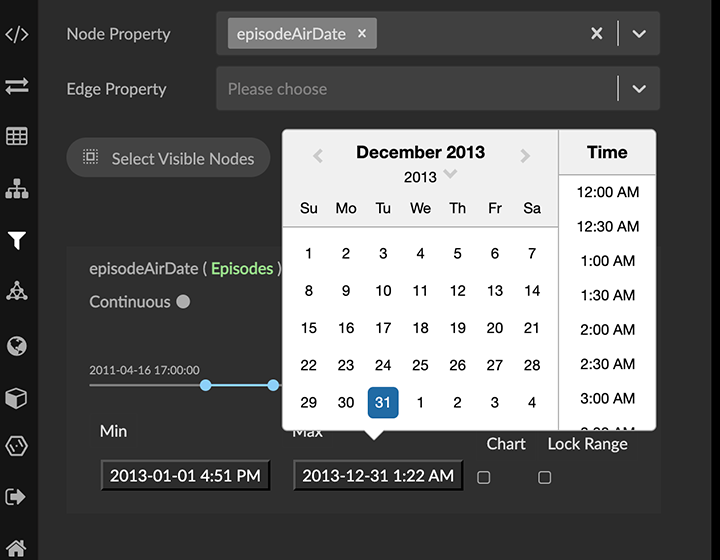720x560 pixels.
Task: Open the table view icon
Action: tap(17, 137)
